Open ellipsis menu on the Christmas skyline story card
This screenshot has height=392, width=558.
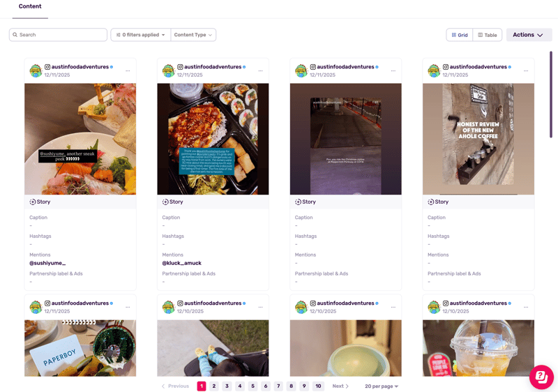pos(393,70)
